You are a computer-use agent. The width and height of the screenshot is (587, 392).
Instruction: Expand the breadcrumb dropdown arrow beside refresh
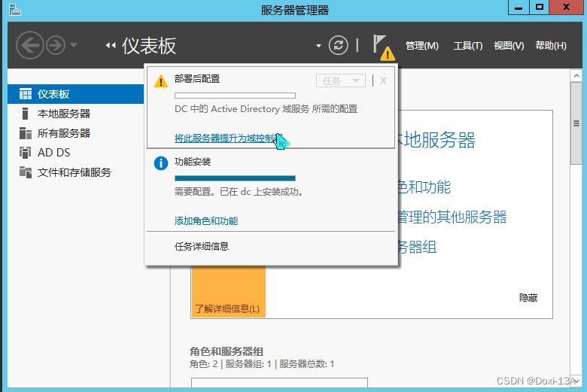coord(318,46)
